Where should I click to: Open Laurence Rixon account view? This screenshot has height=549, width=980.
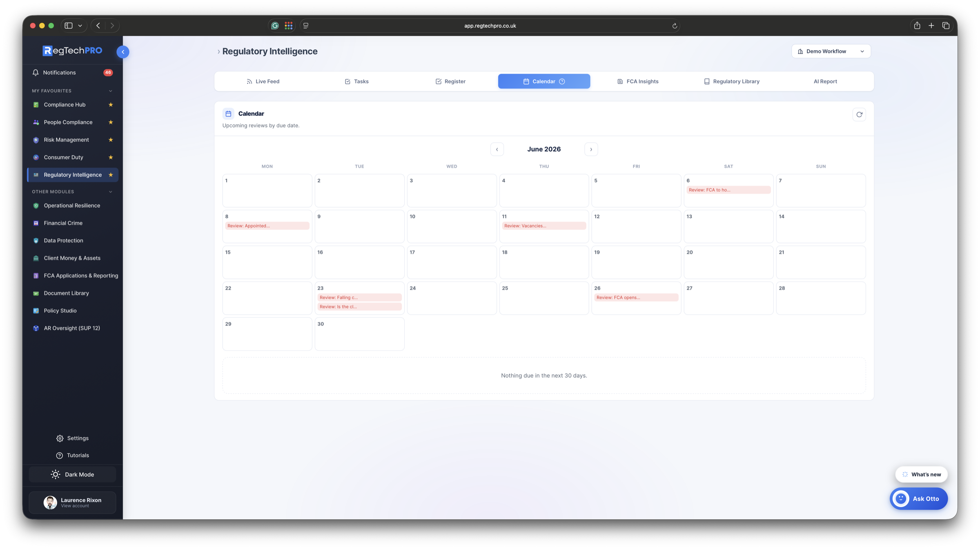coord(72,503)
